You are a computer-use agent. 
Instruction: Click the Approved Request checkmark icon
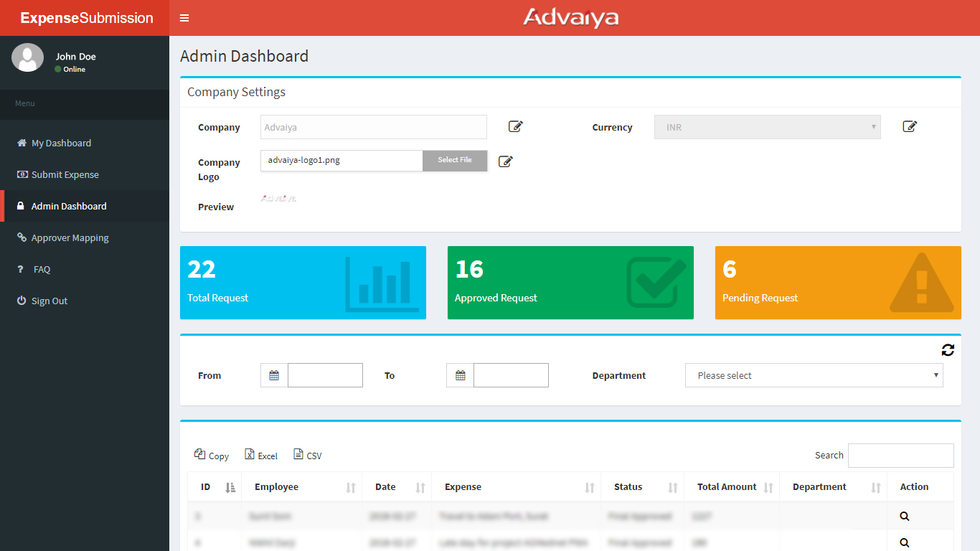click(x=656, y=282)
